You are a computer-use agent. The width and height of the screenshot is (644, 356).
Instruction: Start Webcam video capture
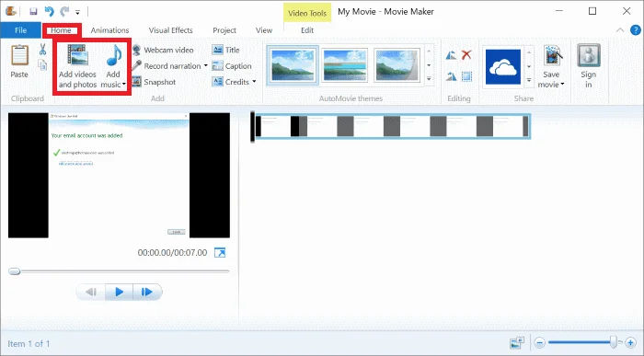[163, 50]
